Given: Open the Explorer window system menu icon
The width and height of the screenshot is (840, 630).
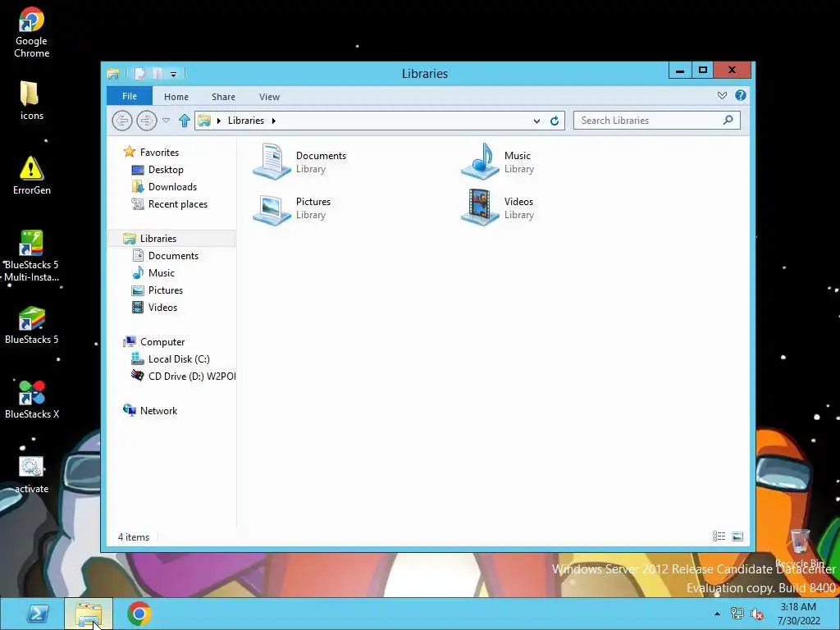Looking at the screenshot, I should coord(113,73).
